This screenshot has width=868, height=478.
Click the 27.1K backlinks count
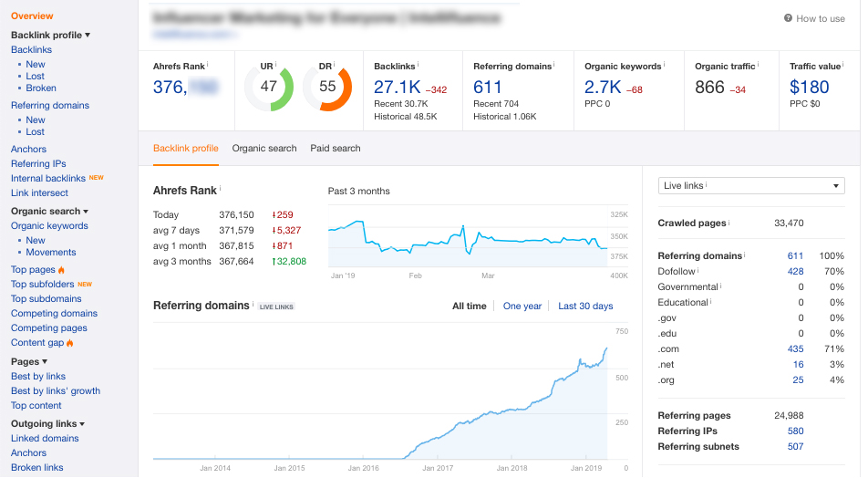pos(397,88)
